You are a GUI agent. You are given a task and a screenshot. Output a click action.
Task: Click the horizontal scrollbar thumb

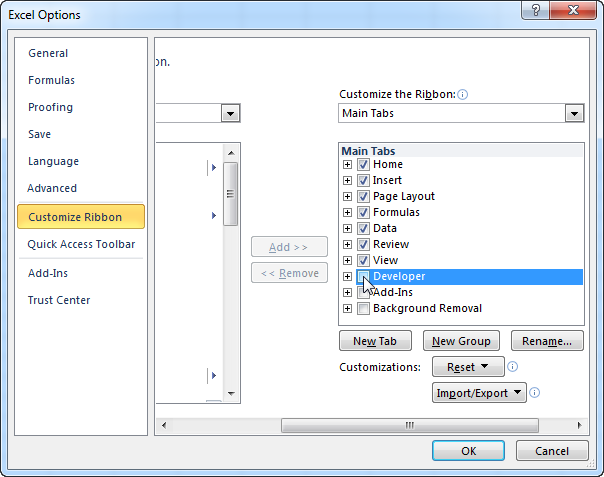tap(410, 425)
